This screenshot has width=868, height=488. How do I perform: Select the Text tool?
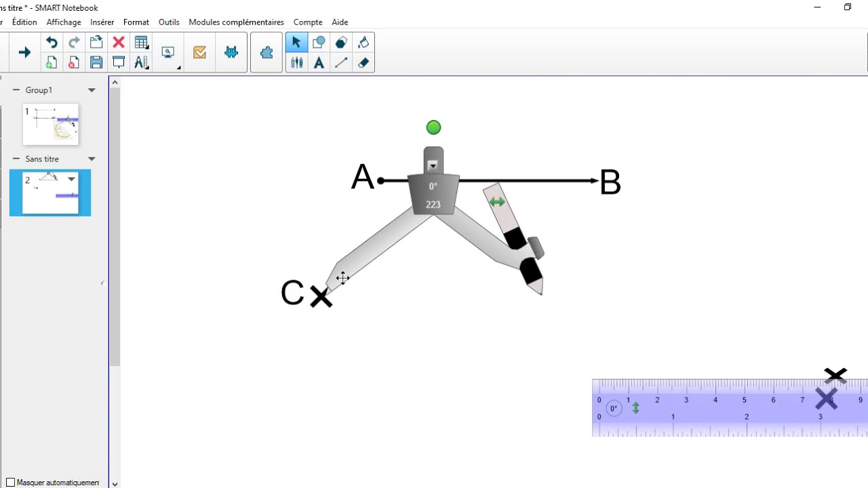(x=319, y=62)
